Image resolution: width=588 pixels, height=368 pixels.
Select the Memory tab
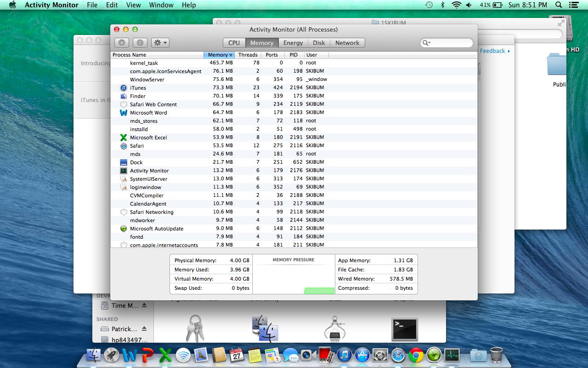262,43
